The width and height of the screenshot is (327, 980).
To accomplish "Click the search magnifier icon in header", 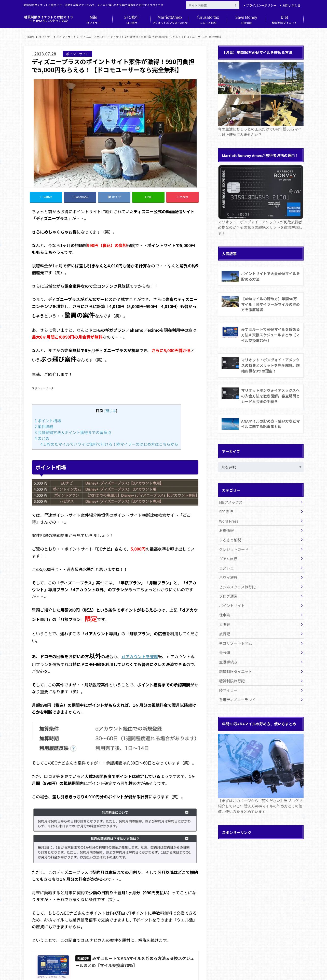I will pyautogui.click(x=236, y=5).
